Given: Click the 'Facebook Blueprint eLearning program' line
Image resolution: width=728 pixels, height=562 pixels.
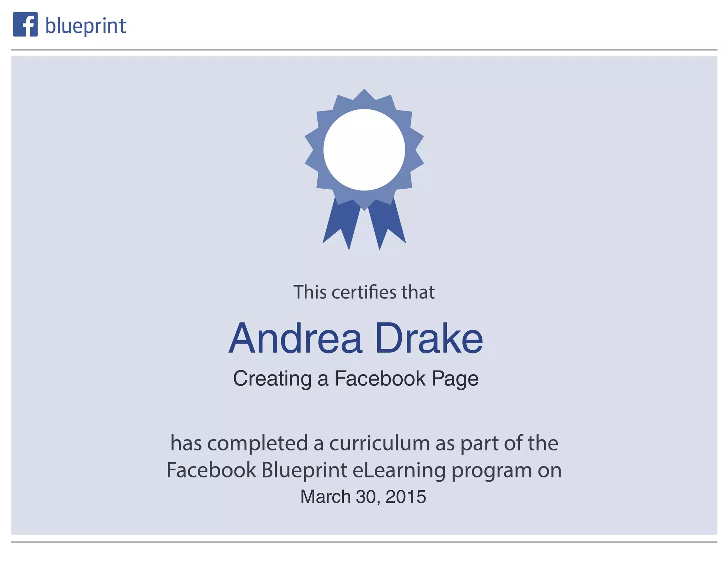Looking at the screenshot, I should [364, 470].
